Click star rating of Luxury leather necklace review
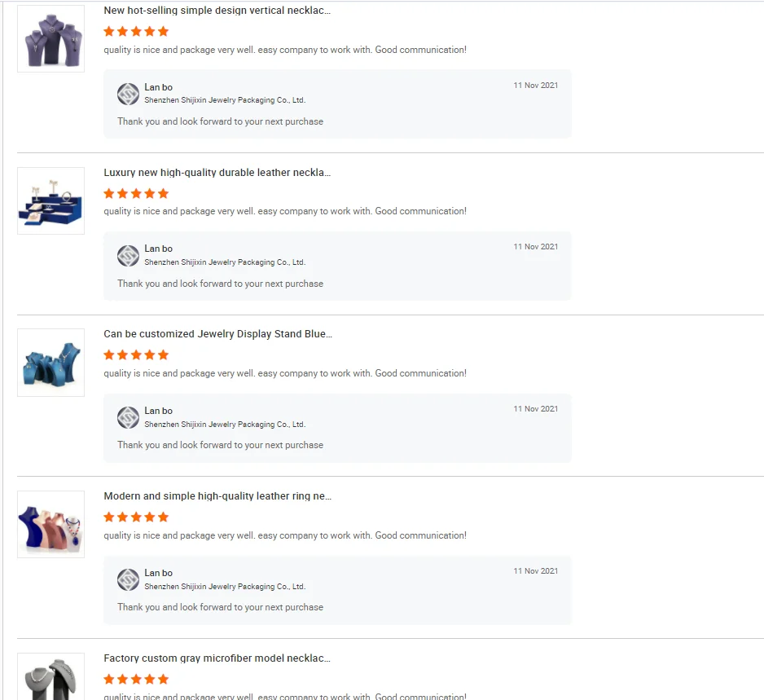Viewport: 764px width, 700px height. tap(136, 194)
